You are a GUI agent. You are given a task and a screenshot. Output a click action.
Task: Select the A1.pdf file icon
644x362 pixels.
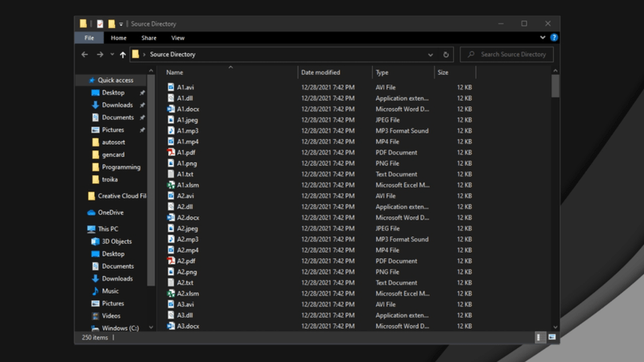(171, 152)
